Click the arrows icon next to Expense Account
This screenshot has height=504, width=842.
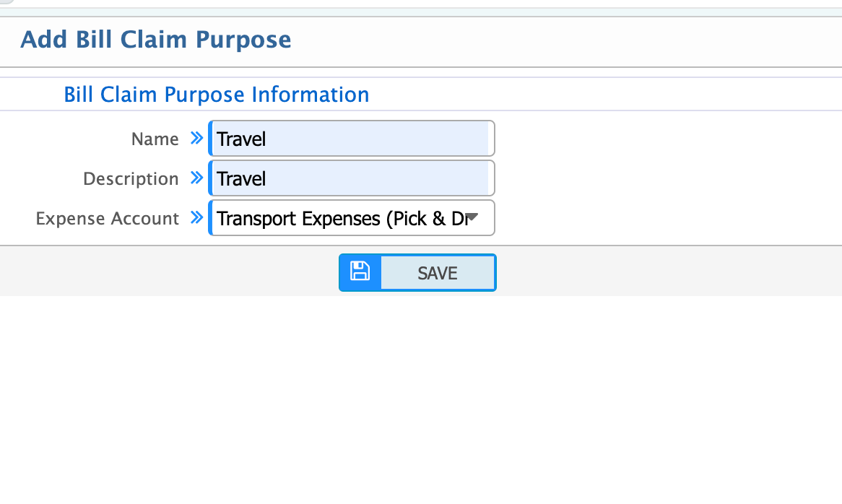click(196, 218)
